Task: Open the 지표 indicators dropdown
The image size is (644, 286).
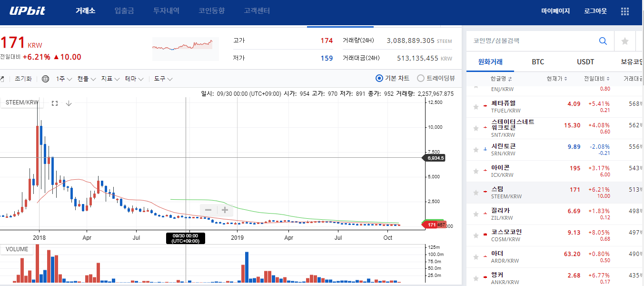Action: pyautogui.click(x=110, y=79)
